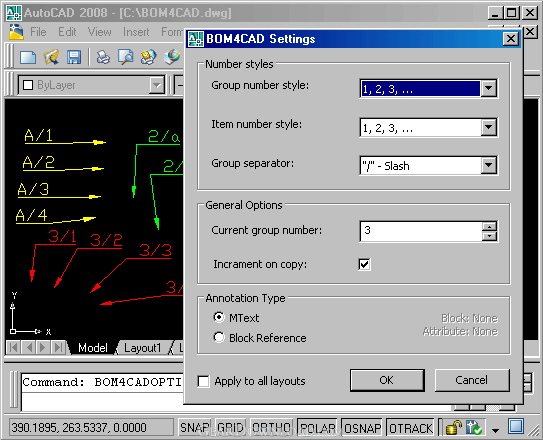The width and height of the screenshot is (543, 440).
Task: Click yellow A/4 annotation in drawing
Action: (32, 215)
